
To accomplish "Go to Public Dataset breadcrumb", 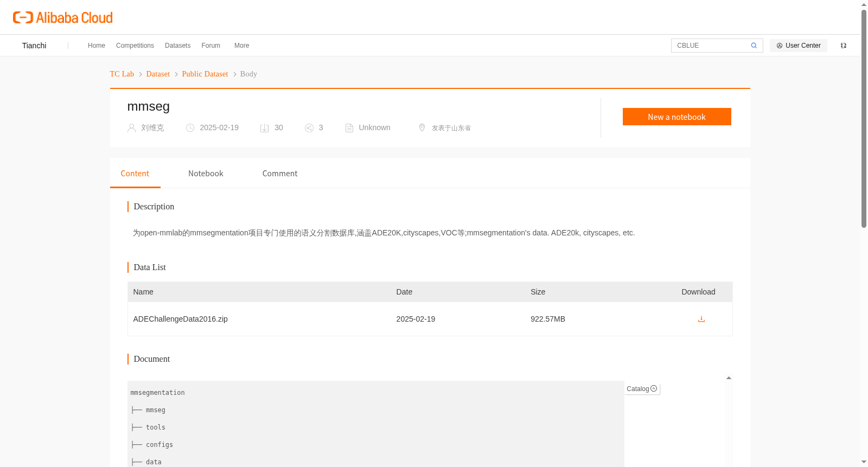I will (x=205, y=74).
